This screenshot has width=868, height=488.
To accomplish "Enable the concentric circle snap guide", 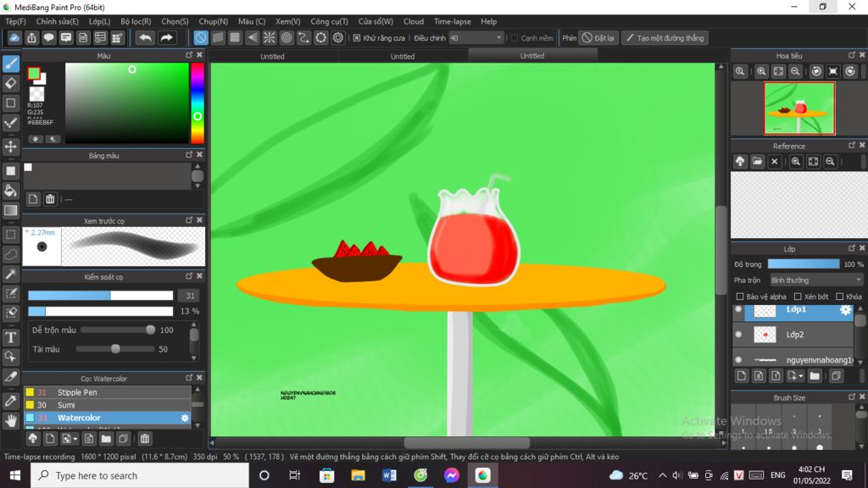I will (287, 37).
